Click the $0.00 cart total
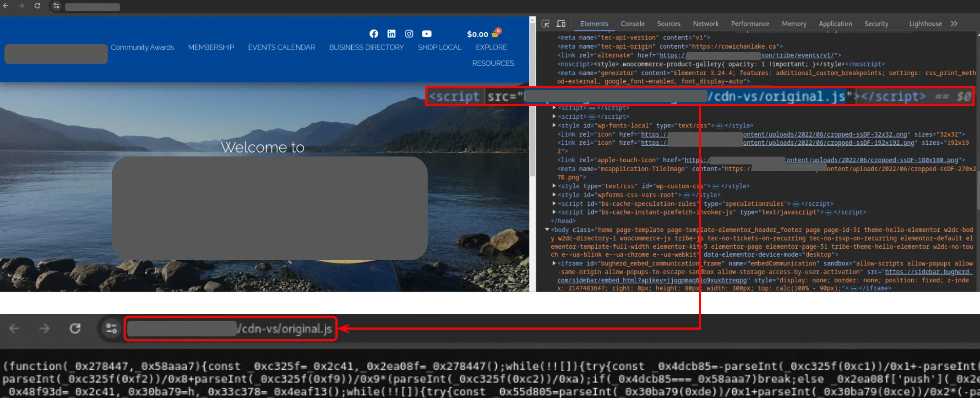Screen dimensions: 980x398 [478, 34]
